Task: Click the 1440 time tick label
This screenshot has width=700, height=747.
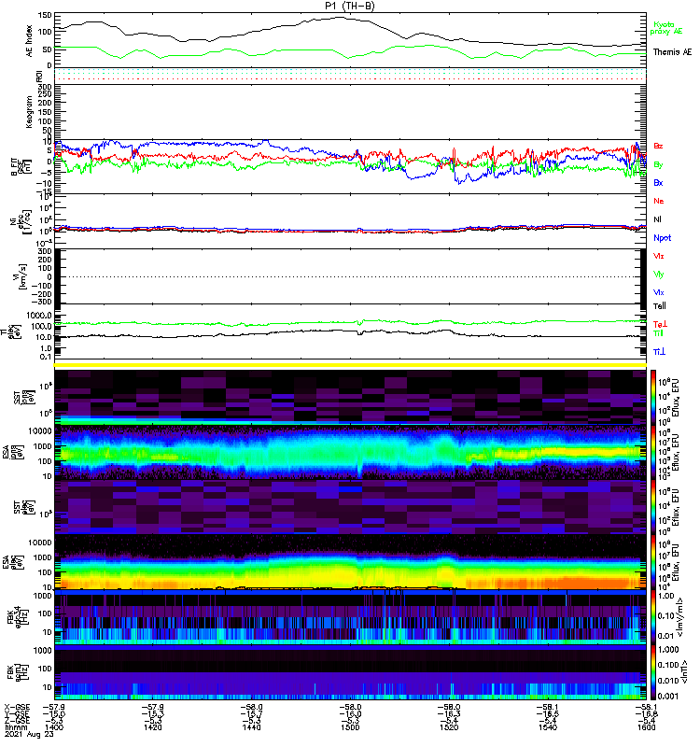Action: (251, 727)
